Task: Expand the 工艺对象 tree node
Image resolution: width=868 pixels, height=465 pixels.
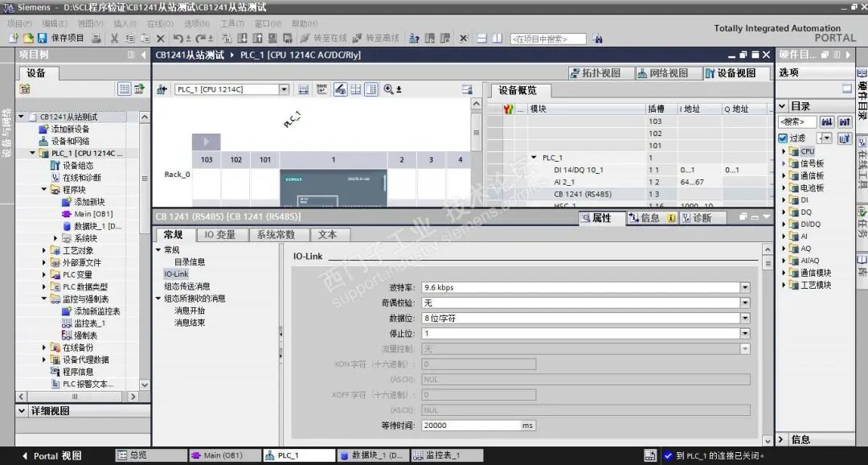Action: coord(44,250)
